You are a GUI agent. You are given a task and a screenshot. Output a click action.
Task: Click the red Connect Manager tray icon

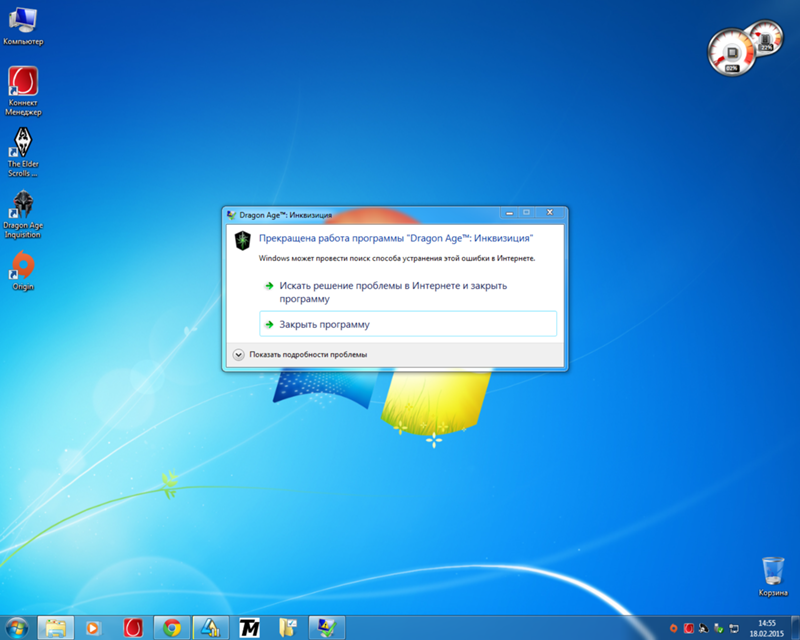coord(689,628)
